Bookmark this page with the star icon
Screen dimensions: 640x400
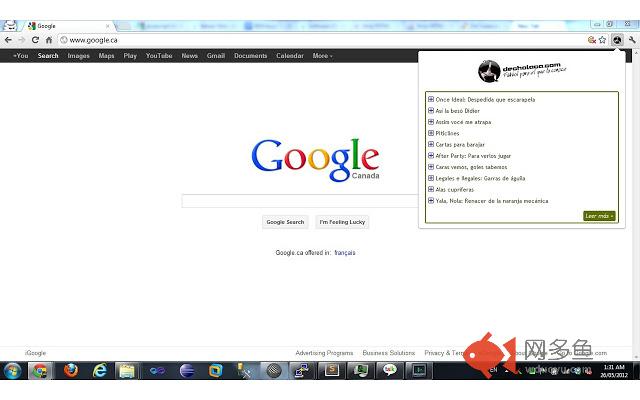click(x=602, y=40)
